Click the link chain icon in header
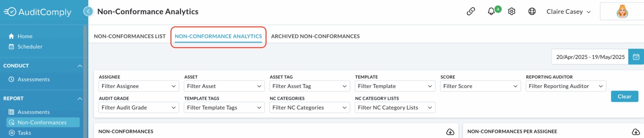 pos(471,11)
